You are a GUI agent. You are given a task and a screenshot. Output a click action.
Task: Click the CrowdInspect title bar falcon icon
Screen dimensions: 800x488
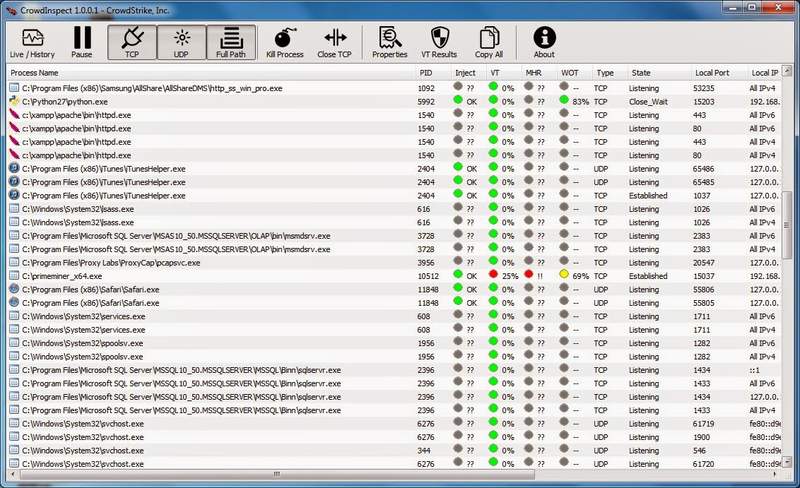click(x=12, y=10)
